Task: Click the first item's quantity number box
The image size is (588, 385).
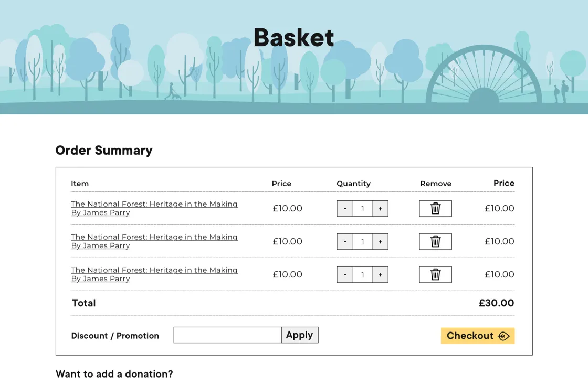Action: pyautogui.click(x=362, y=208)
